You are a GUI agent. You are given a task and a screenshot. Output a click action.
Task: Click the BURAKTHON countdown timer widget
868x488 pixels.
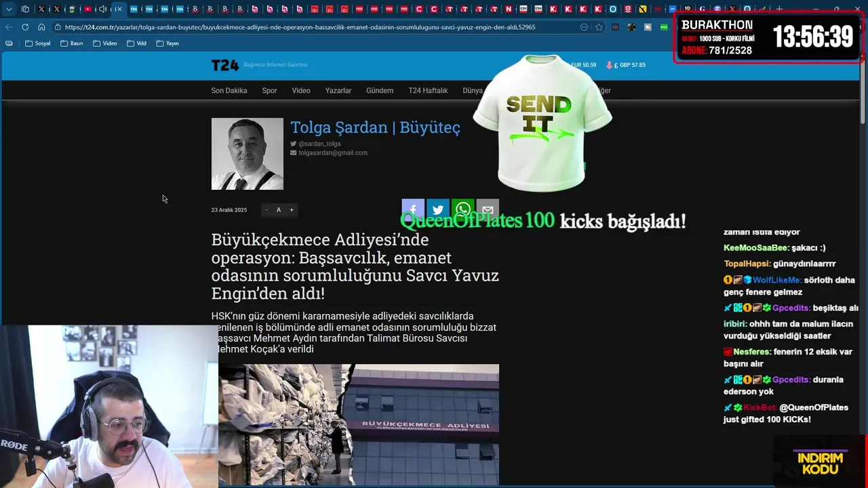[x=768, y=38]
